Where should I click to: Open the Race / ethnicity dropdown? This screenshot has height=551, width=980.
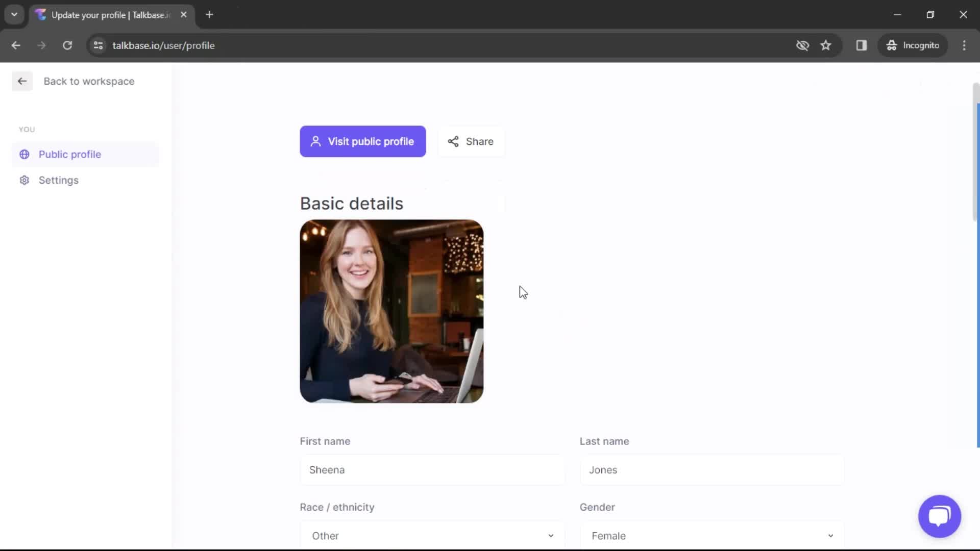coord(431,535)
